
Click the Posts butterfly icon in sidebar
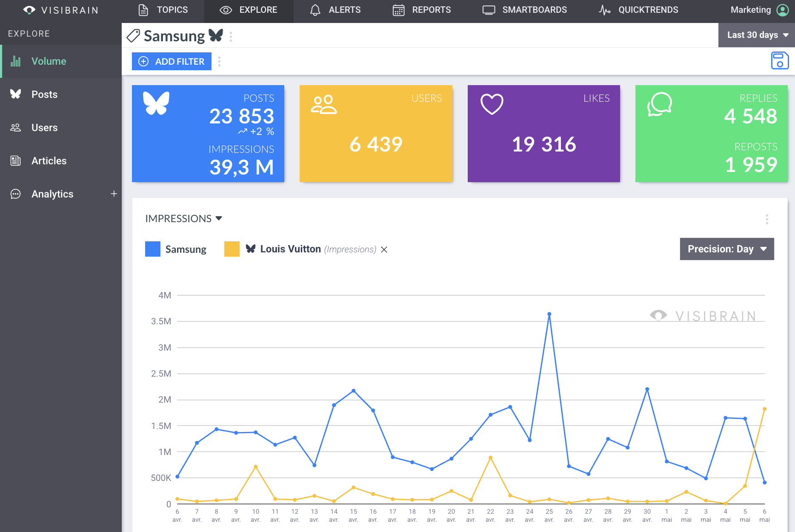16,94
